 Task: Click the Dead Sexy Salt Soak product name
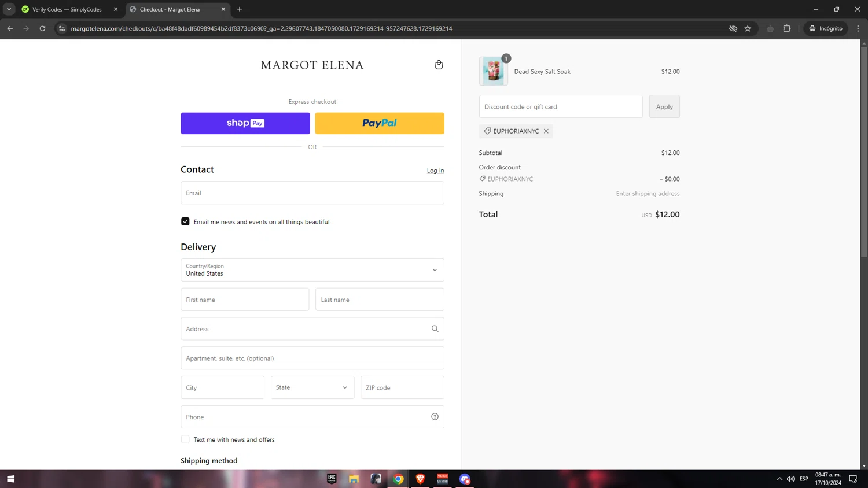click(542, 72)
